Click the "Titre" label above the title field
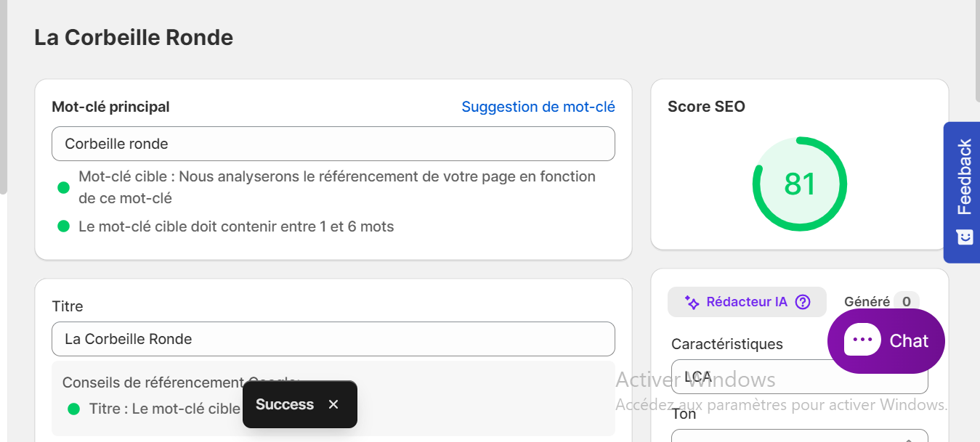 tap(68, 306)
